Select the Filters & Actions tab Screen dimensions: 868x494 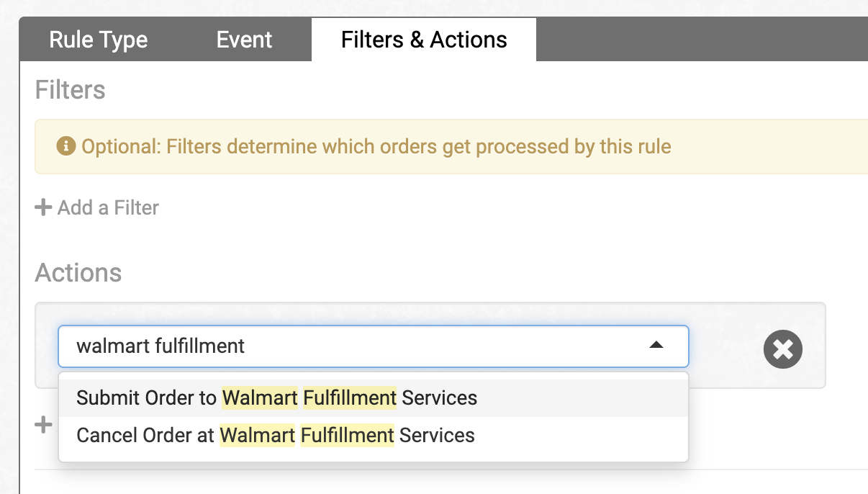click(424, 40)
